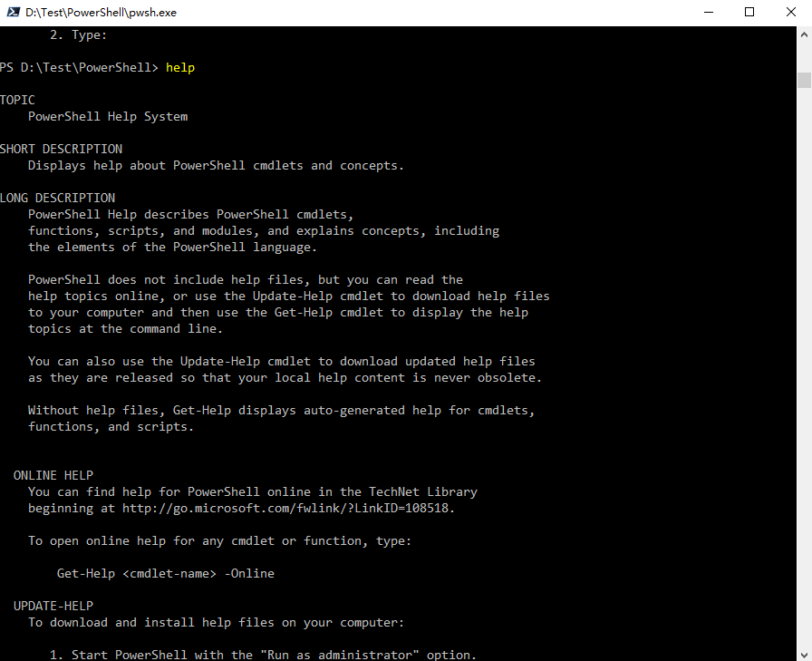Click the scrollbar track below the thumb
The image size is (812, 661).
click(x=804, y=363)
